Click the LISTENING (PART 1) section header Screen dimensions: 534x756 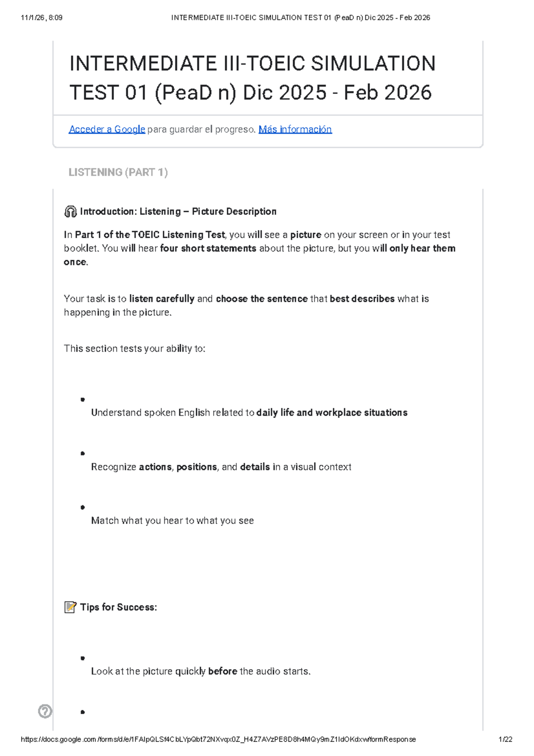(x=118, y=172)
